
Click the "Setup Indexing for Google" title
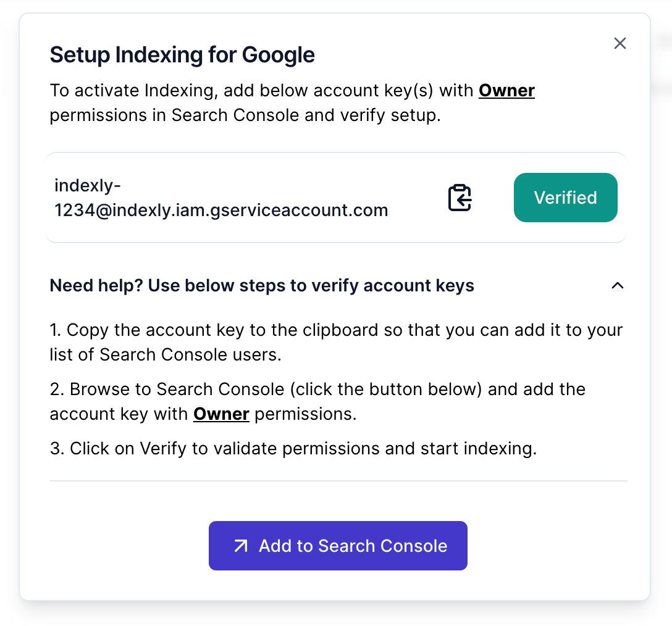click(182, 55)
